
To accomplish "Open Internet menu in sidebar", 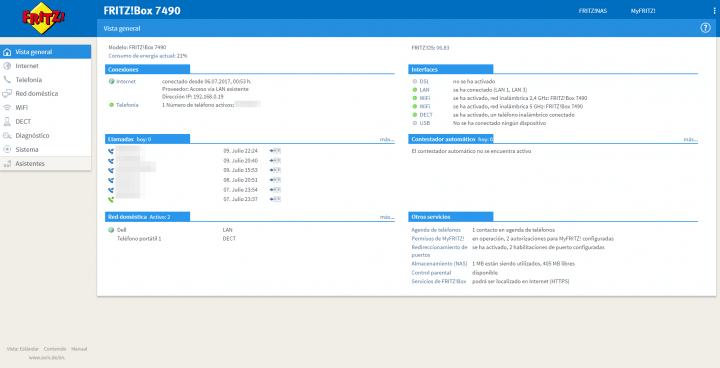I will (x=45, y=66).
